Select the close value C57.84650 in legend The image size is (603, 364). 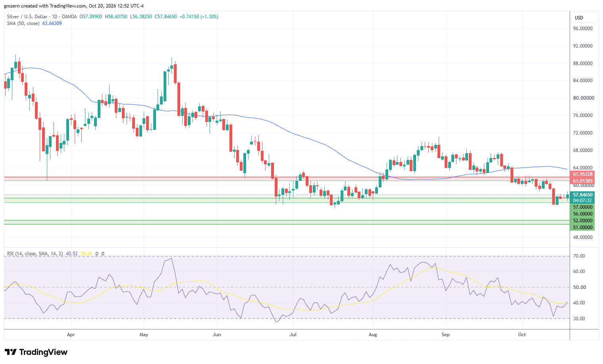coord(166,17)
